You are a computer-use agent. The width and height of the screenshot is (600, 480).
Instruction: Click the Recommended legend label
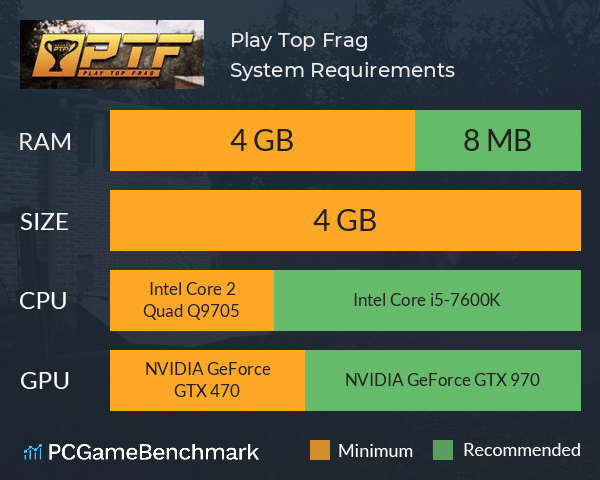coord(522,450)
